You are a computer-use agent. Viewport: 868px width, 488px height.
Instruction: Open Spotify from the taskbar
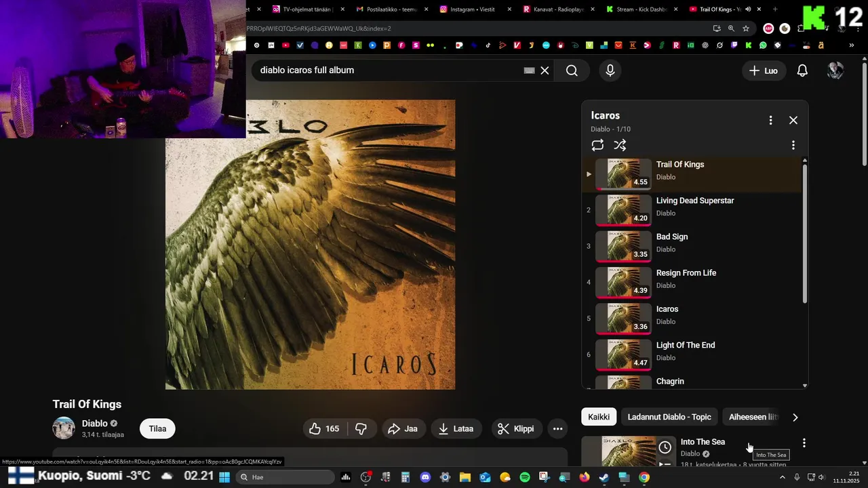click(525, 477)
